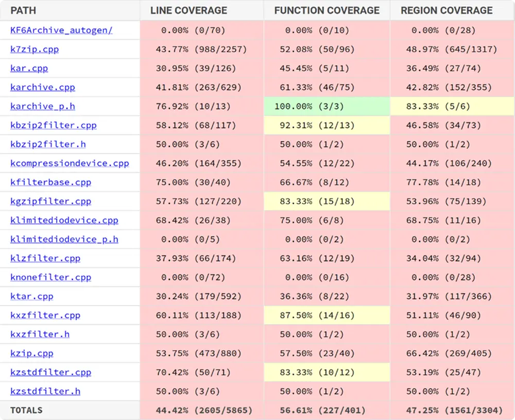Open the kxzfilter.cpp link
The image size is (515, 420).
[45, 315]
